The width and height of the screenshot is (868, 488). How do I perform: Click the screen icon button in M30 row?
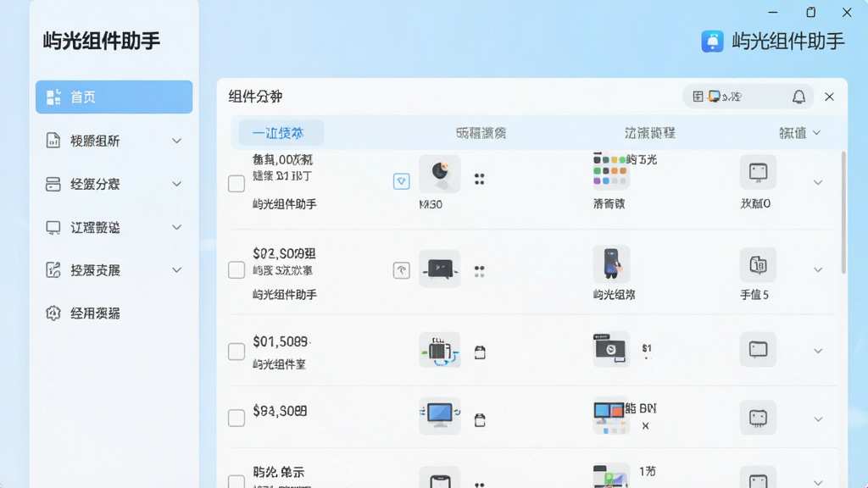tap(758, 172)
